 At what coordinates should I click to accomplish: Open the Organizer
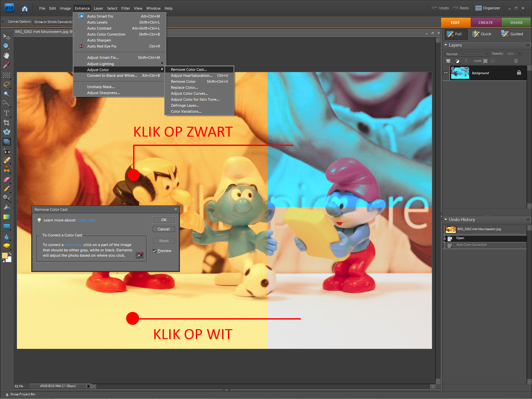488,8
